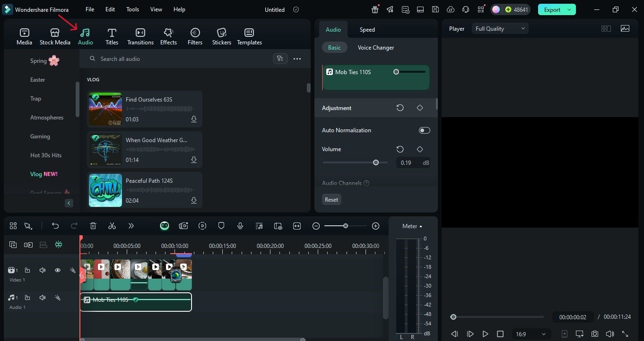Open the three-dot more options for audio
Viewport: 644px width, 341px height.
297,59
